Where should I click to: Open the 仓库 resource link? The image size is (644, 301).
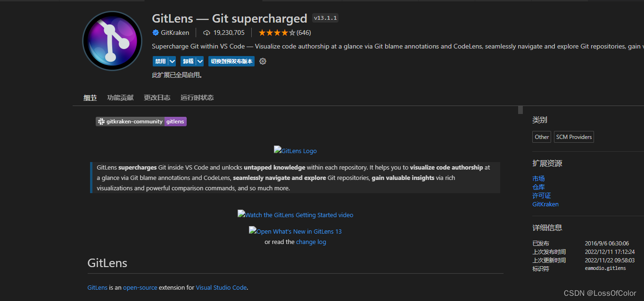538,187
